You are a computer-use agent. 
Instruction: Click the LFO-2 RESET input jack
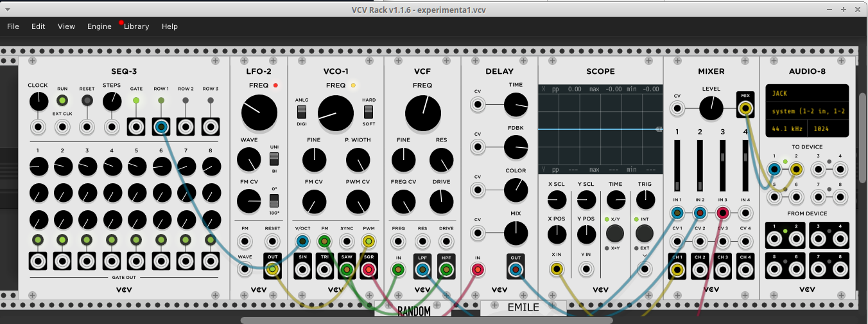click(x=272, y=242)
